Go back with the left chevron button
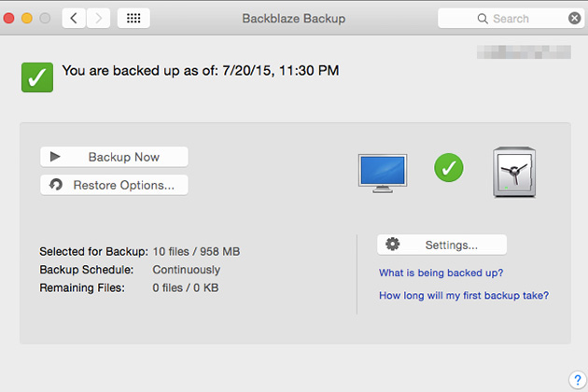The width and height of the screenshot is (588, 392). click(74, 18)
